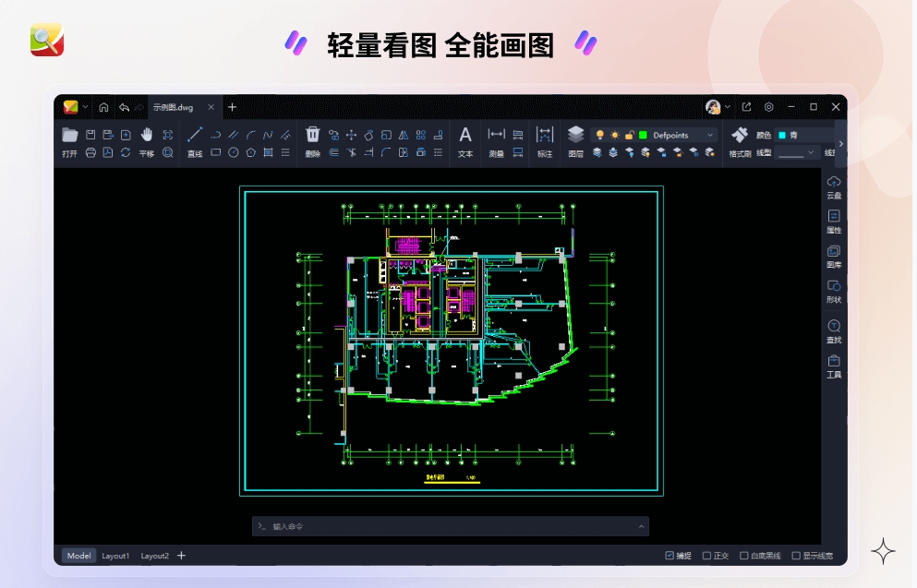Activate the 格式刷 format painter

click(x=740, y=145)
